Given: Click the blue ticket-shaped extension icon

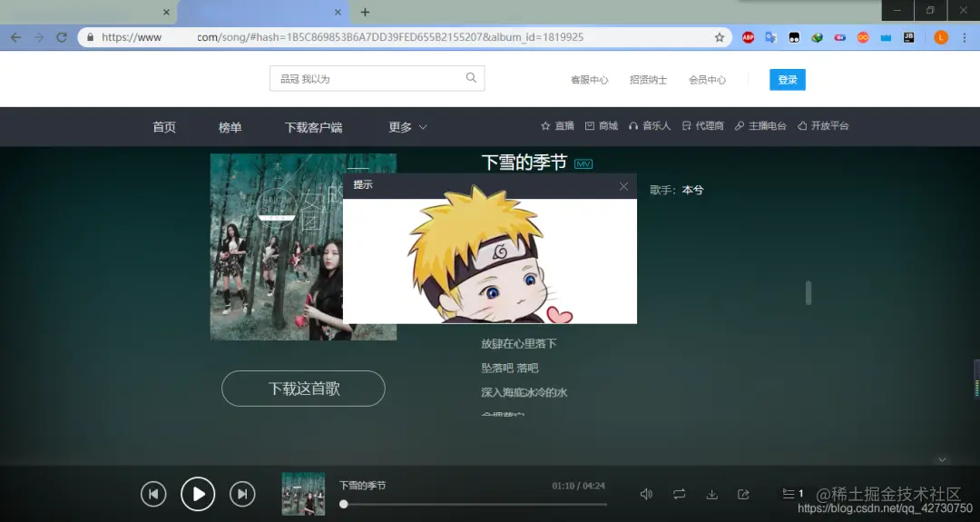Looking at the screenshot, I should tap(886, 37).
